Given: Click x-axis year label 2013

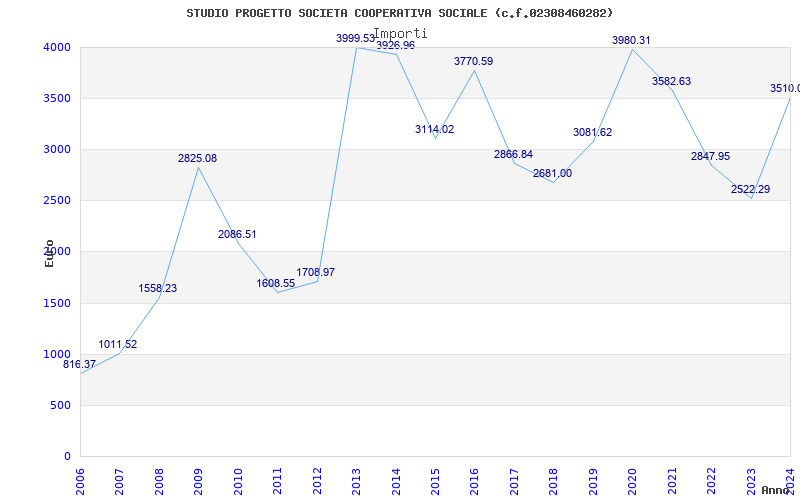Looking at the screenshot, I should coord(357,482).
